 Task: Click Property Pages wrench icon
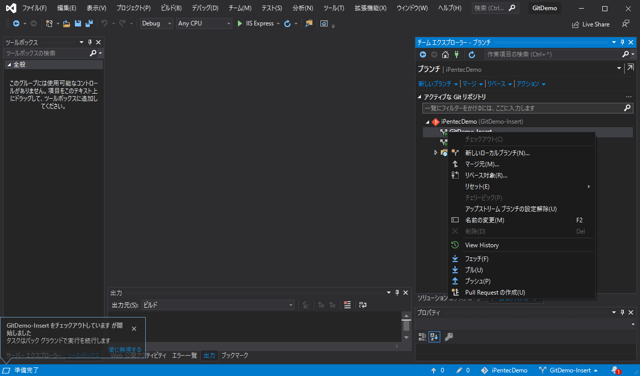tap(449, 337)
